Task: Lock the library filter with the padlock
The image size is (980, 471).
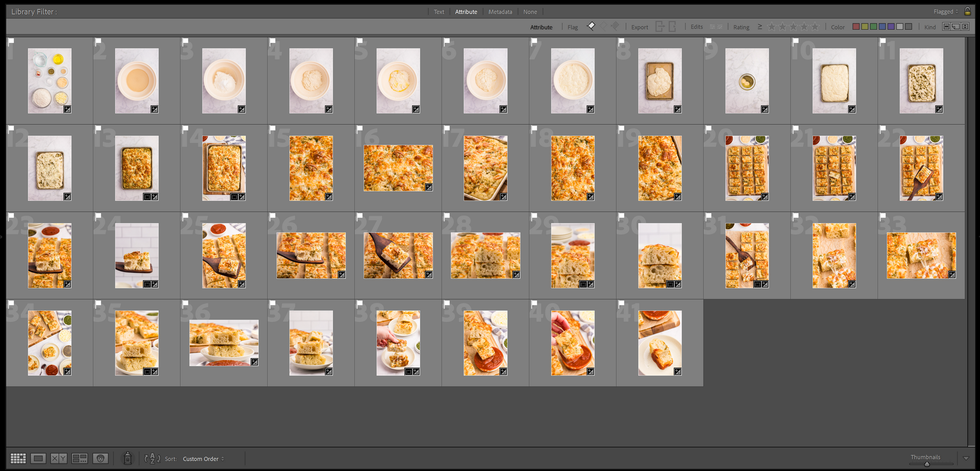Action: pyautogui.click(x=967, y=11)
